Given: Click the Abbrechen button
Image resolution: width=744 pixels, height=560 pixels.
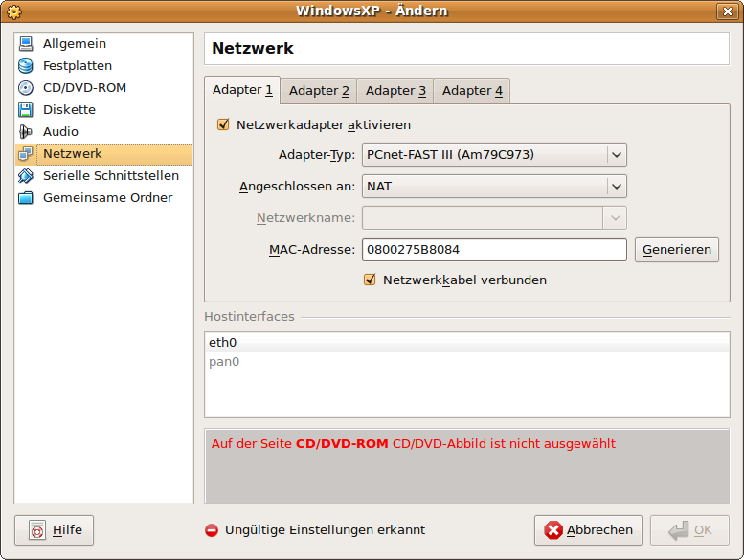Looking at the screenshot, I should coord(588,530).
